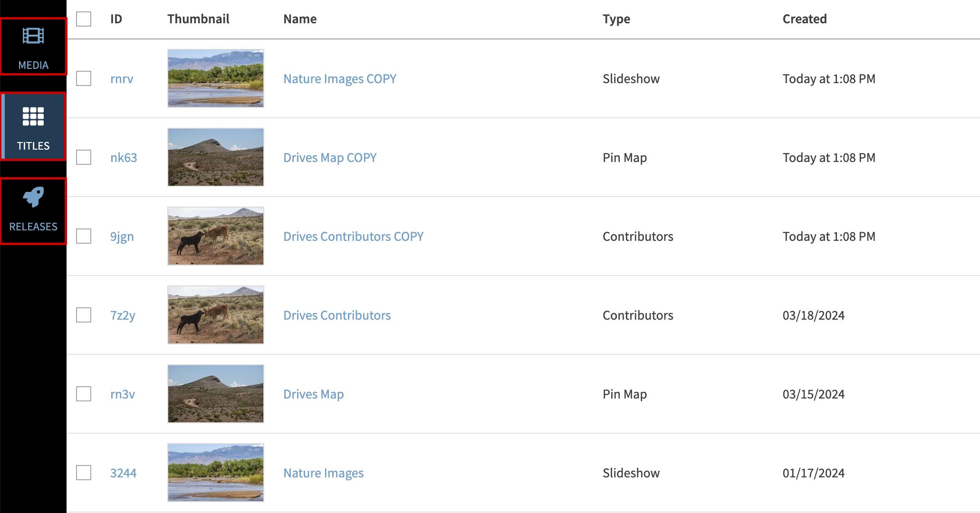The width and height of the screenshot is (980, 513).
Task: Check the Drives Map COPY row checkbox
Action: click(x=83, y=157)
